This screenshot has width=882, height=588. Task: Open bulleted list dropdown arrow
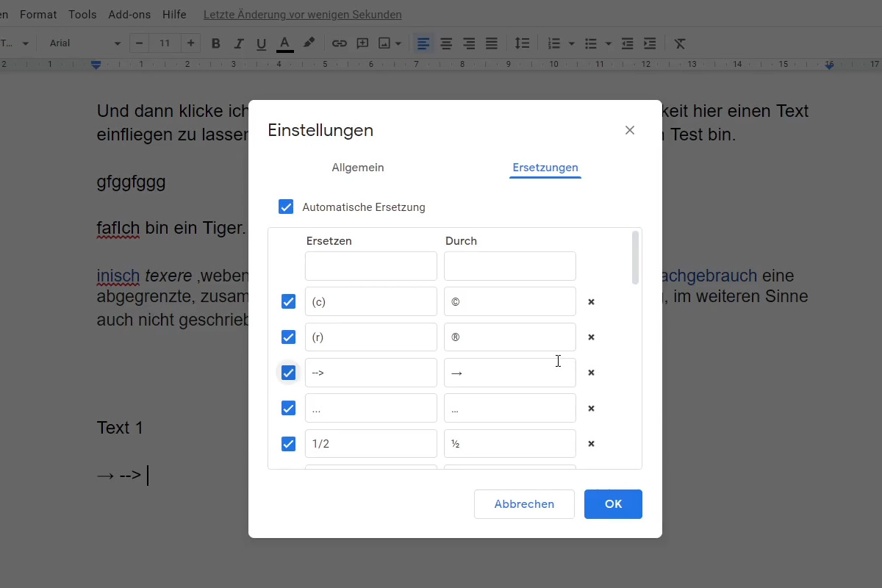coord(609,43)
